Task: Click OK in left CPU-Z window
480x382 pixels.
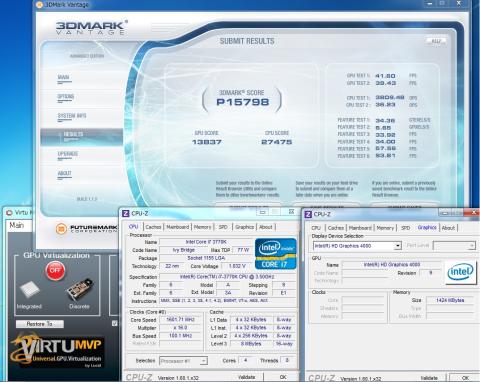Action: (283, 377)
